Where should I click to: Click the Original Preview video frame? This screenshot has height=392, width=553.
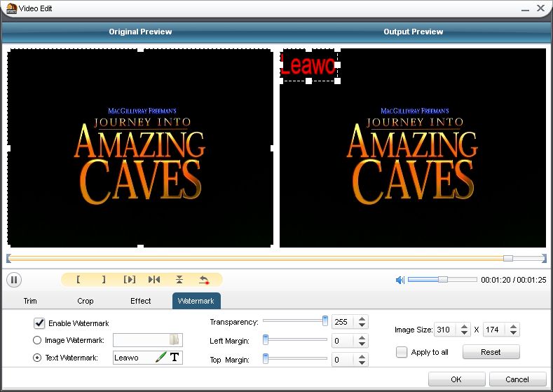pos(140,148)
